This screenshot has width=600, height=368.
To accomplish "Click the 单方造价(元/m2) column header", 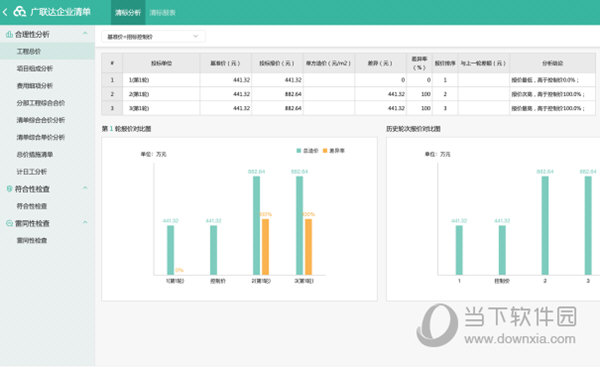I will (329, 63).
